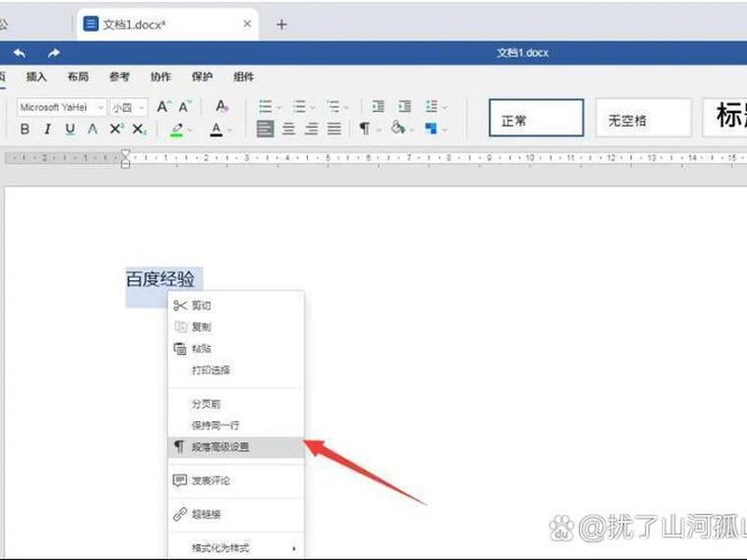
Task: Choose 剪切 in context menu
Action: pos(236,305)
